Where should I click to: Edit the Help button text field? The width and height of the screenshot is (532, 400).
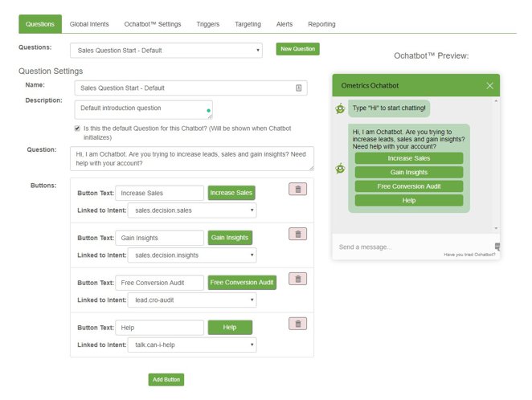(x=159, y=328)
